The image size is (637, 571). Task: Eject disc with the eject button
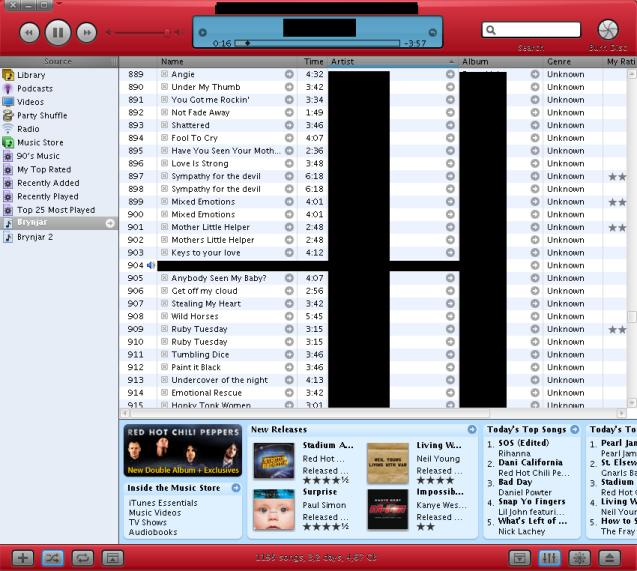(609, 558)
